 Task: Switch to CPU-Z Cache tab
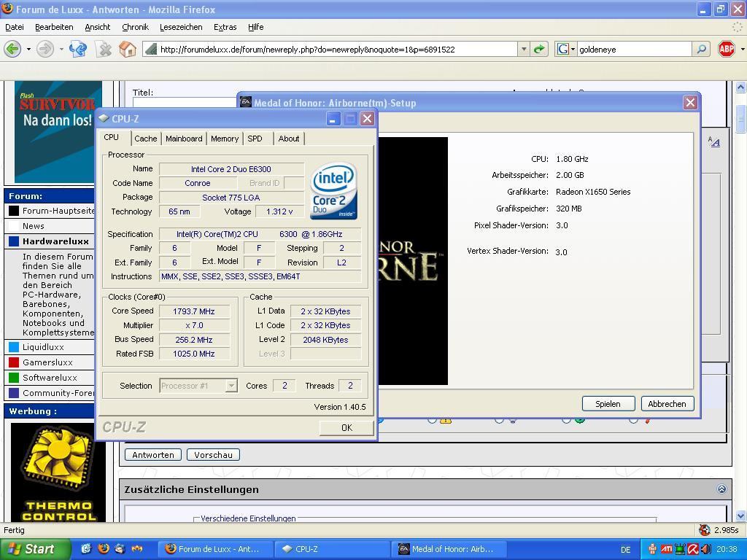point(145,139)
